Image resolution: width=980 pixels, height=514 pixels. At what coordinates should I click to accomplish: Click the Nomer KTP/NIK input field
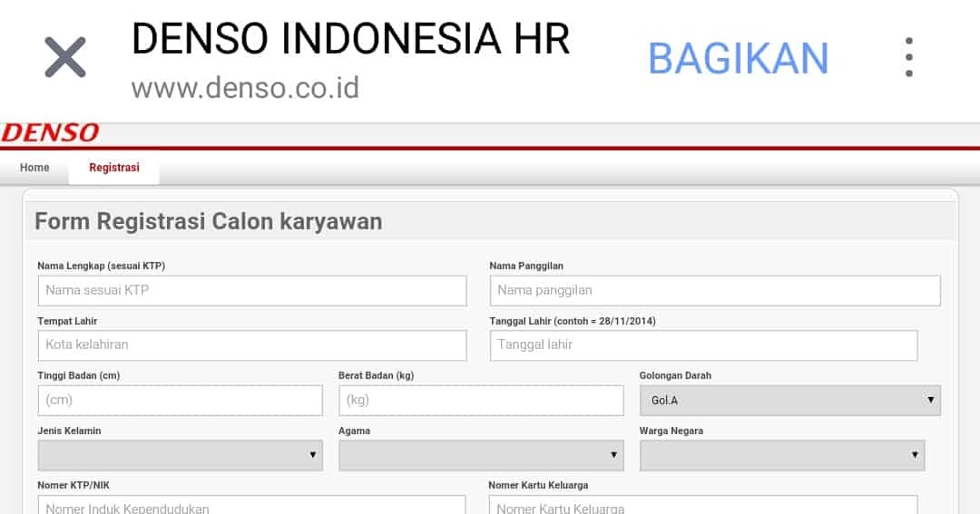(x=252, y=505)
